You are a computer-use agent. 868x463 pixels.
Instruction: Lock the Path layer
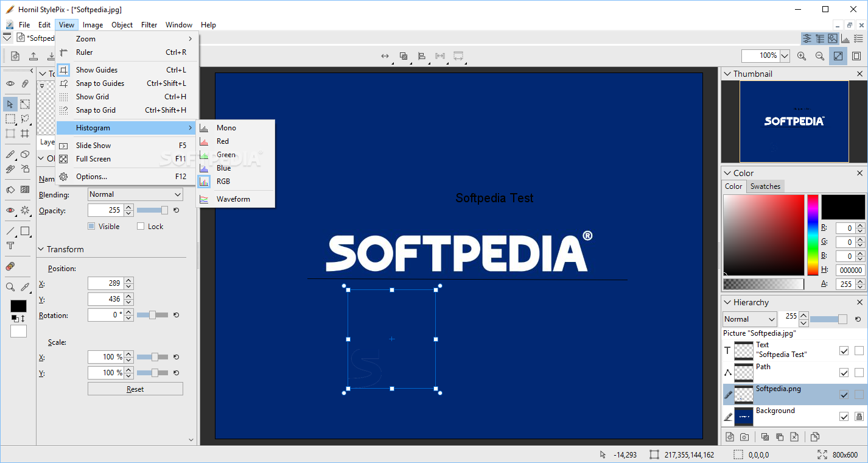click(859, 373)
